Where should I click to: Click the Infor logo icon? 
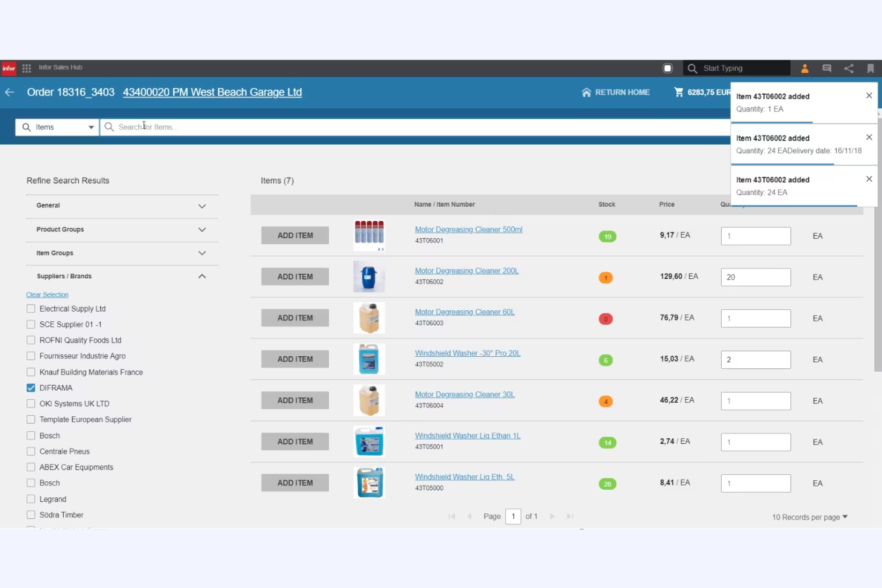[8, 69]
